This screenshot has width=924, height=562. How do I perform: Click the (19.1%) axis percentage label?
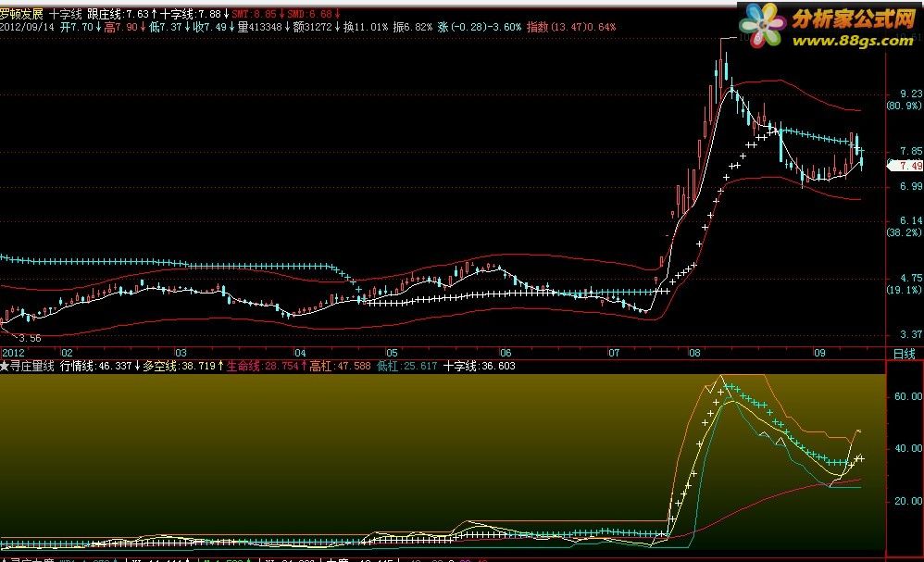[904, 290]
